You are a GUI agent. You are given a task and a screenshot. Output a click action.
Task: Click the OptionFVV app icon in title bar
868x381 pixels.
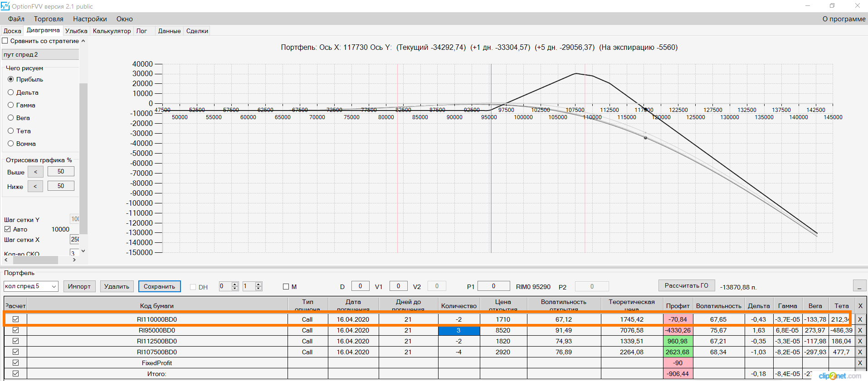5,6
